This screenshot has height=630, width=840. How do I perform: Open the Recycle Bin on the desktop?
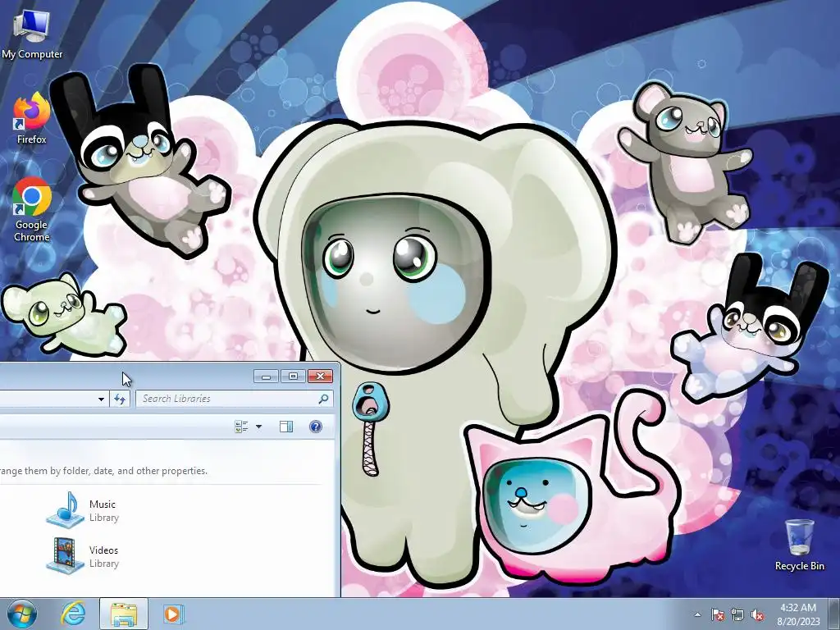pos(799,545)
